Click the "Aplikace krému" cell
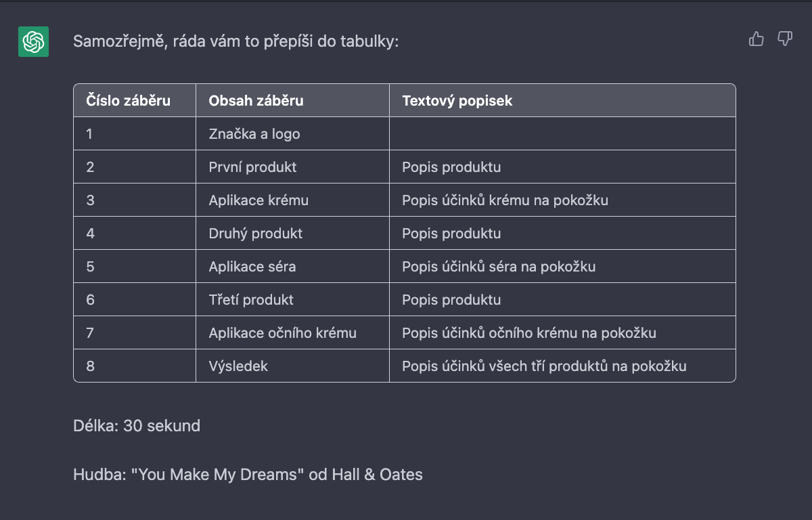Screen dimensions: 812x520 pos(292,200)
